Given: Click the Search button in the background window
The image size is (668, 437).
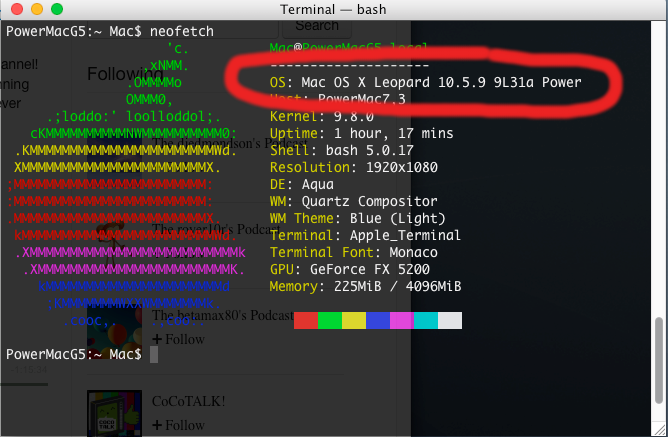Looking at the screenshot, I should click(317, 26).
